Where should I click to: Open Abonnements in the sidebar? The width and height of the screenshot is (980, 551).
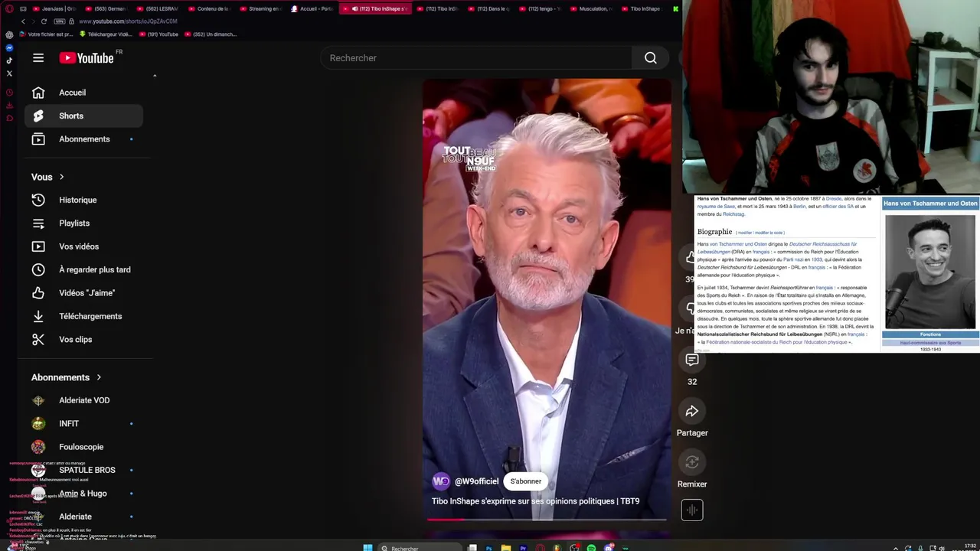(83, 139)
